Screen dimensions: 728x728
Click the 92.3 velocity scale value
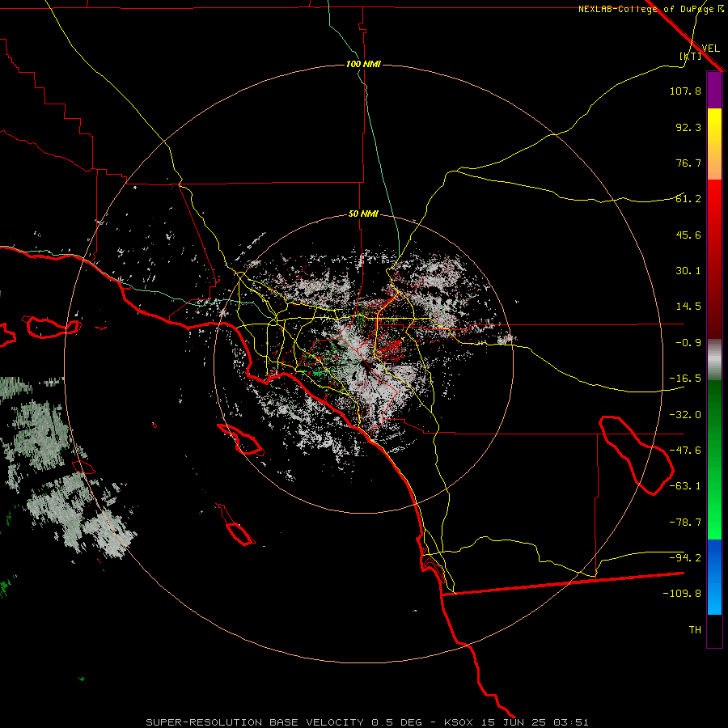688,127
